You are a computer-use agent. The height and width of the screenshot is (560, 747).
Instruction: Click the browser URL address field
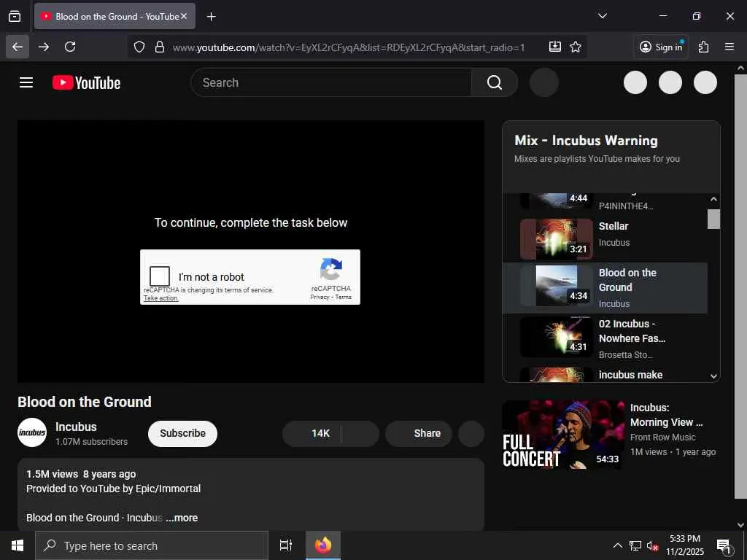click(348, 47)
